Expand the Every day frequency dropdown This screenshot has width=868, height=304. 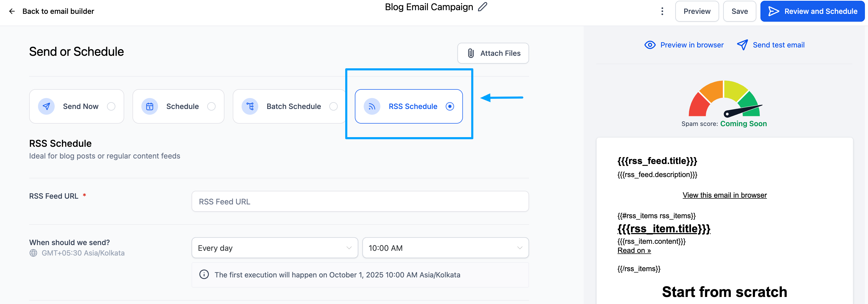(275, 248)
